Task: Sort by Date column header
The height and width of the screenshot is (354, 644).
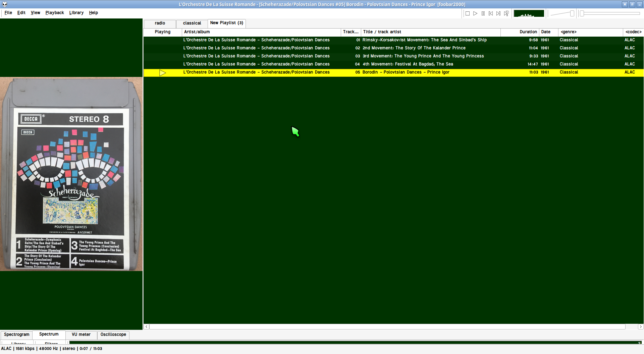Action: click(548, 32)
